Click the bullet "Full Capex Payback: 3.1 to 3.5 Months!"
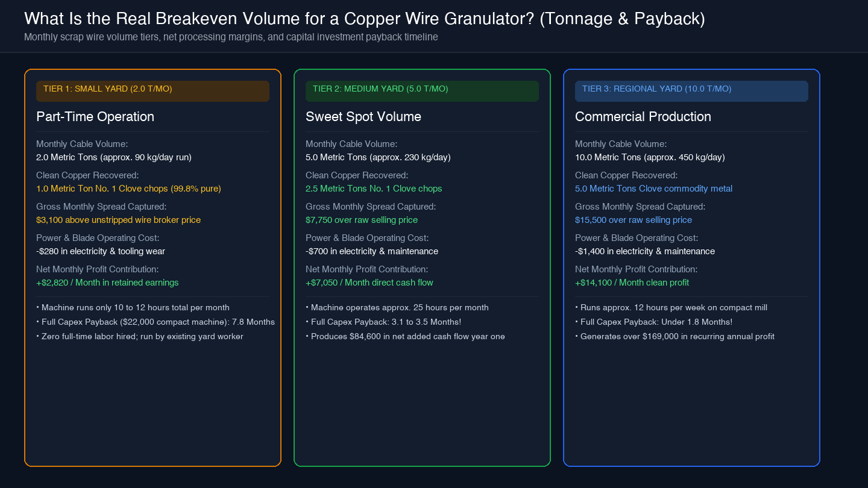This screenshot has height=488, width=868. (383, 322)
